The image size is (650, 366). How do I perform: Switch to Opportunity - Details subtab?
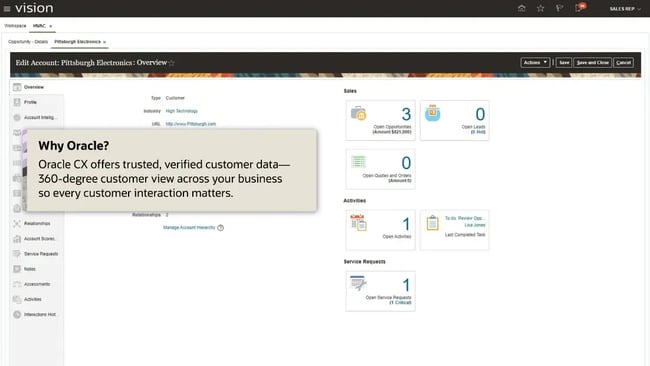pyautogui.click(x=28, y=42)
